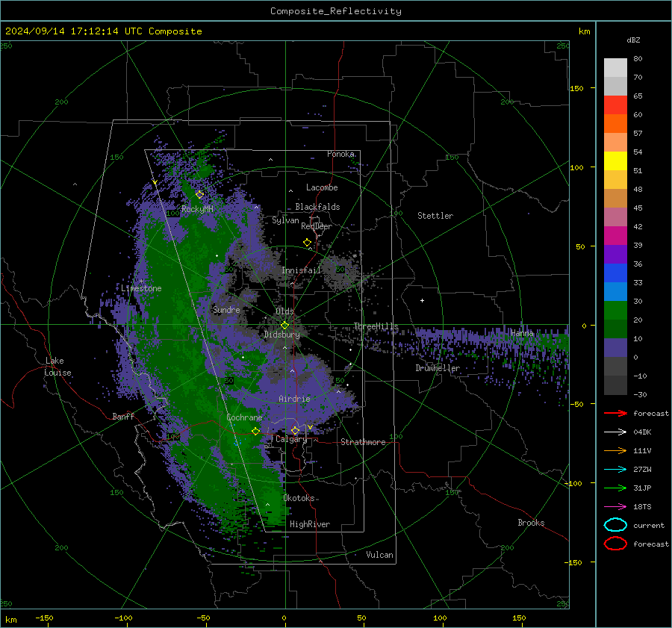Screen dimensions: 672x628
Task: Click the Composite_Reflectivity title
Action: coord(336,11)
